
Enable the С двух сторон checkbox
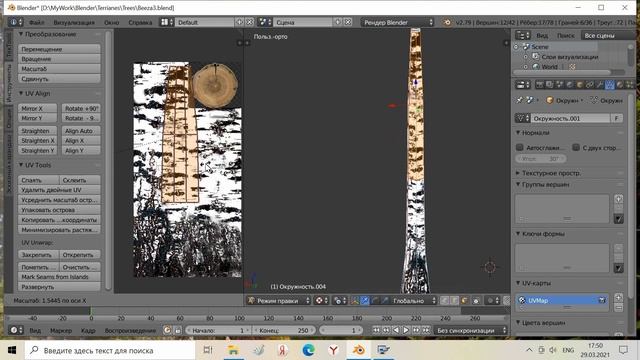point(576,147)
